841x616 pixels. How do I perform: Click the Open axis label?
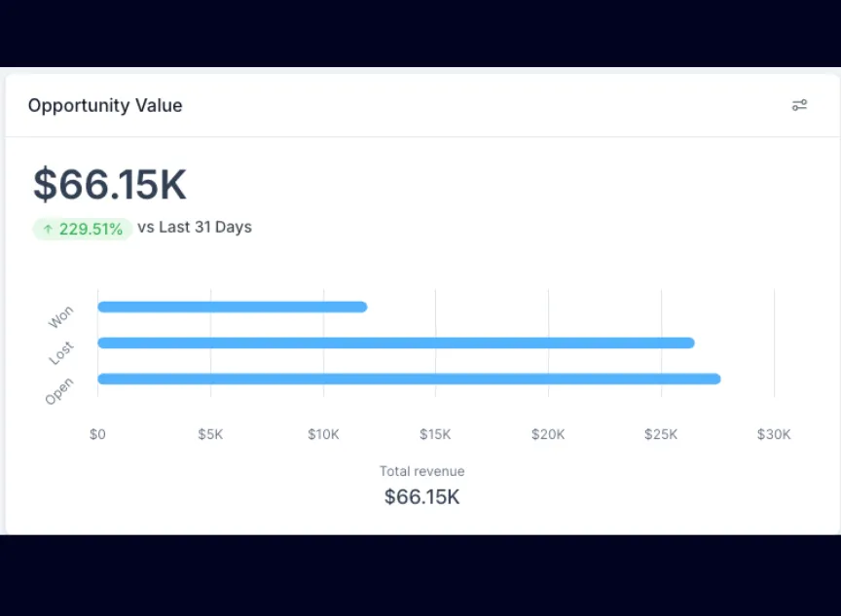pos(59,391)
